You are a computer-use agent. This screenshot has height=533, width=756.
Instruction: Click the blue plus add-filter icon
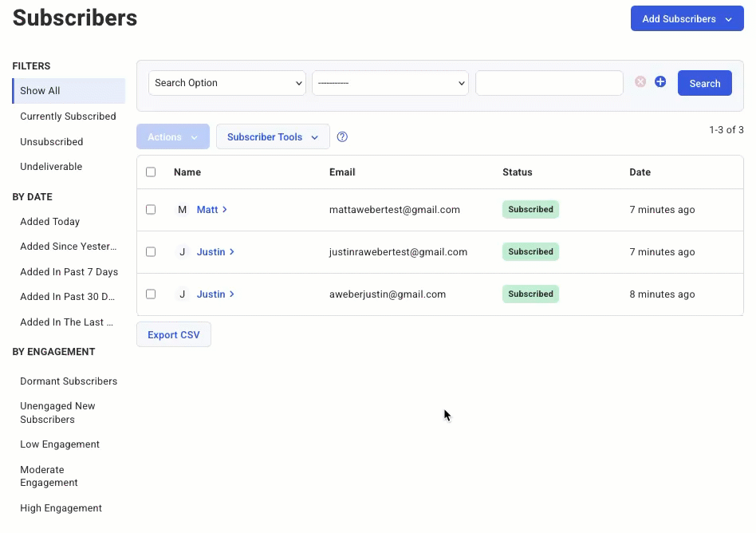point(660,82)
